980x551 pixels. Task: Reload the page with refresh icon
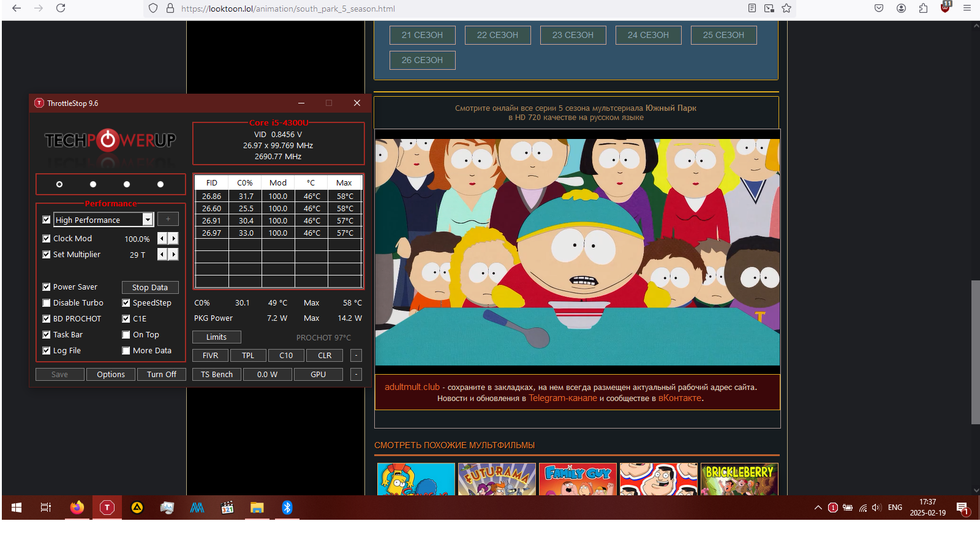(61, 8)
